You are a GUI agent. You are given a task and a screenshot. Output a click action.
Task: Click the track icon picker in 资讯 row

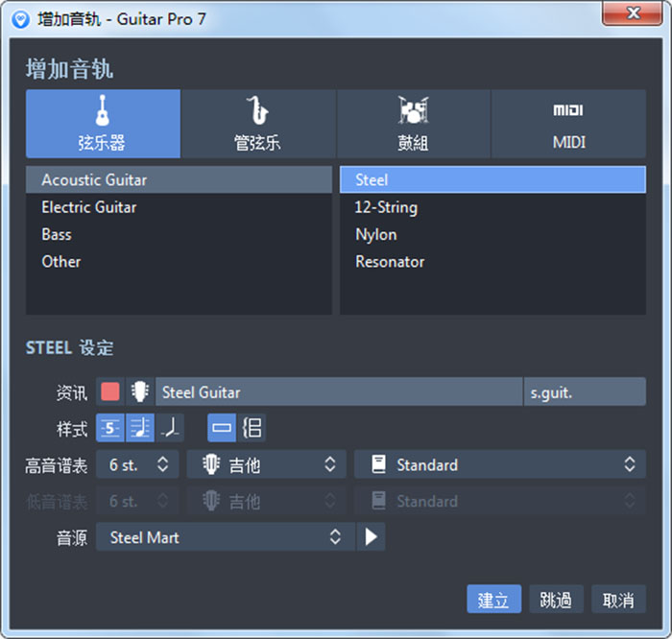(x=140, y=391)
